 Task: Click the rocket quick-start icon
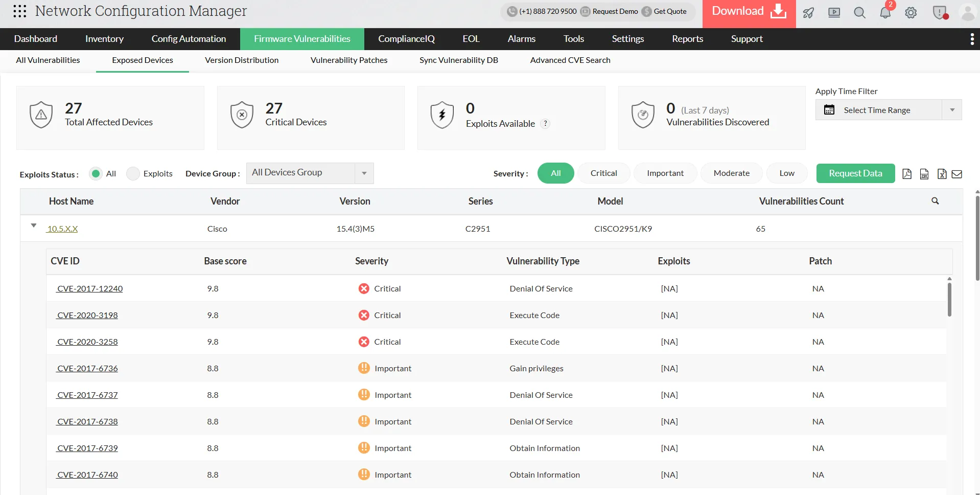coord(808,13)
